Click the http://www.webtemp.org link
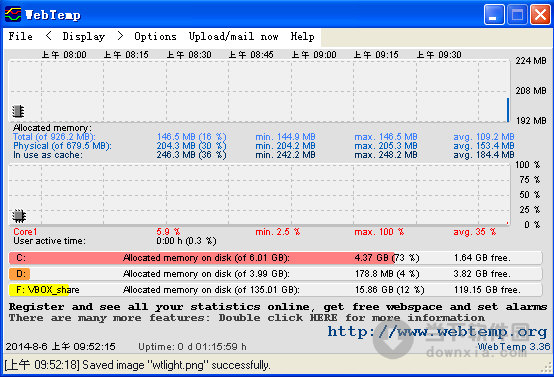 click(437, 331)
